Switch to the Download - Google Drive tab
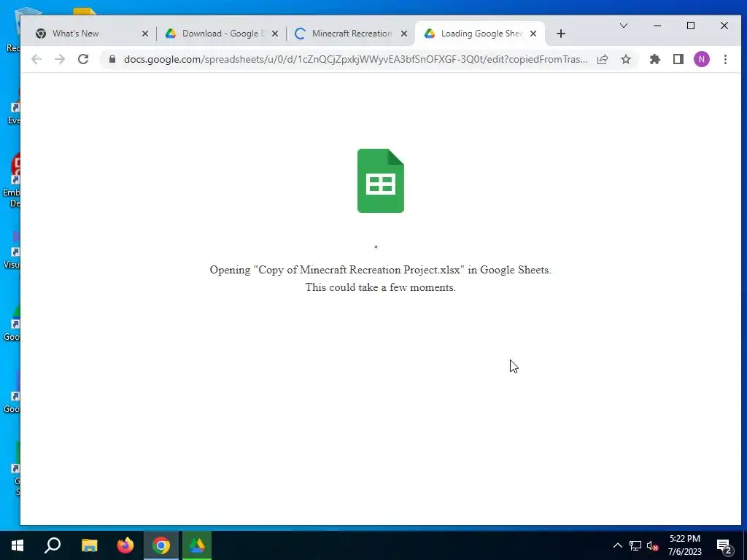Image resolution: width=747 pixels, height=560 pixels. click(x=220, y=34)
